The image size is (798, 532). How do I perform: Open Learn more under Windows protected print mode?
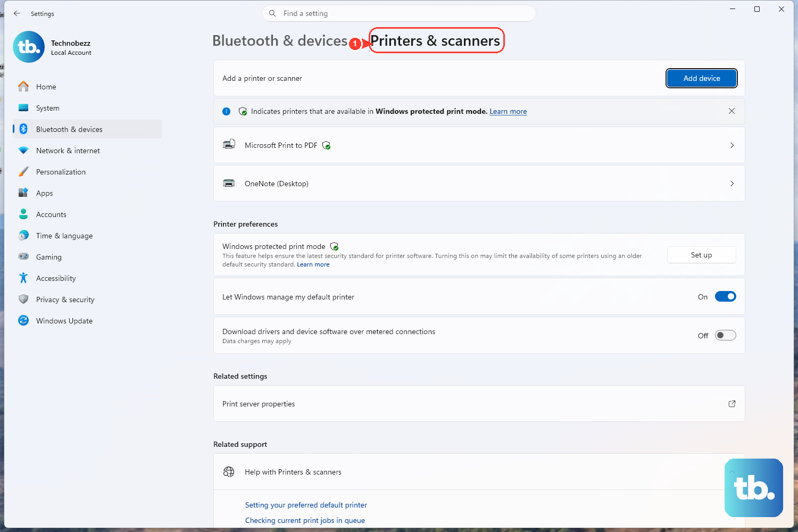point(313,264)
